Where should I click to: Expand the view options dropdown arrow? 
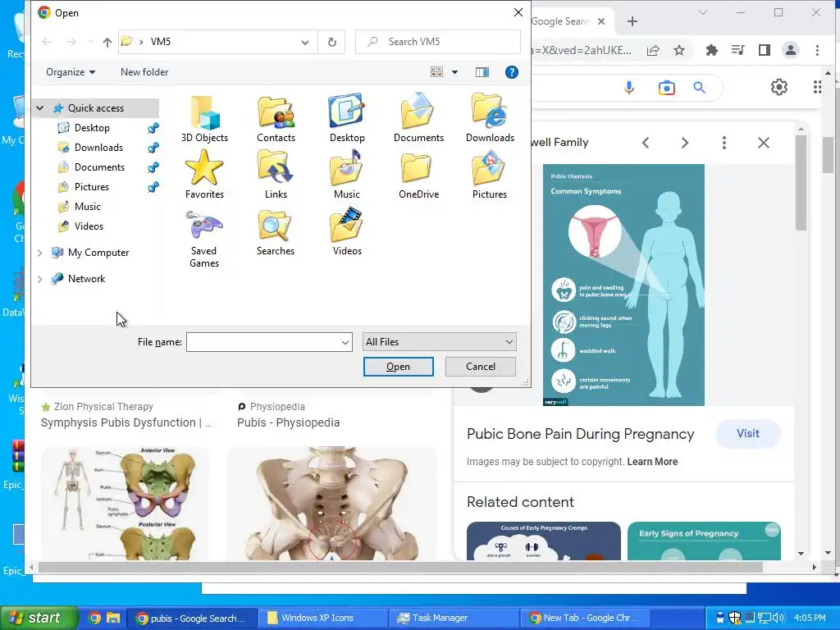click(454, 72)
